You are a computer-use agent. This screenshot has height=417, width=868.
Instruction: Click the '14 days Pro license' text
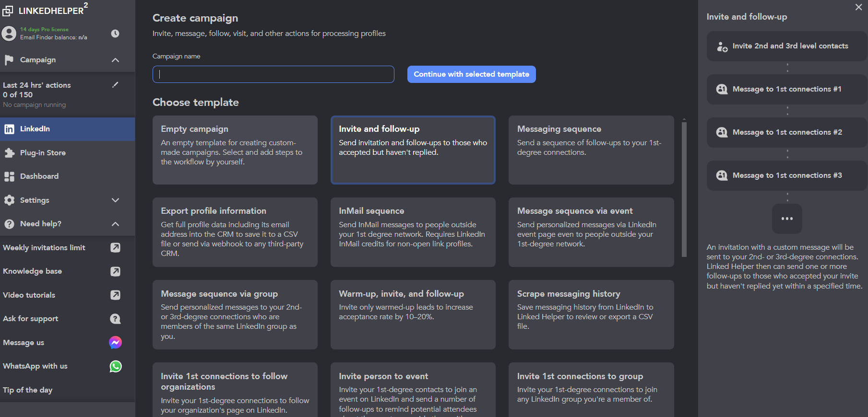[x=44, y=30]
